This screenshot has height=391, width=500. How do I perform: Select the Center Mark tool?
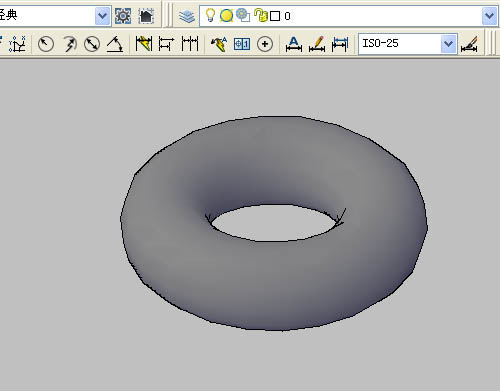point(265,44)
